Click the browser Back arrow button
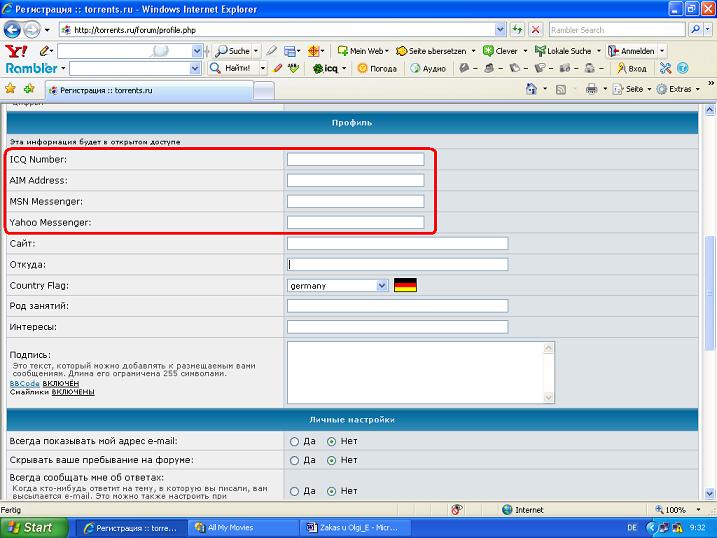 pos(12,30)
